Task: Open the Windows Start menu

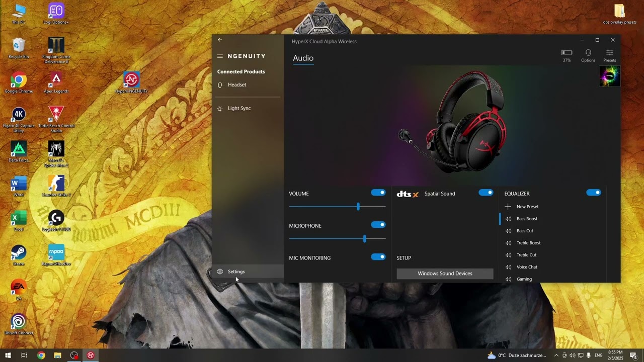Action: (8, 355)
